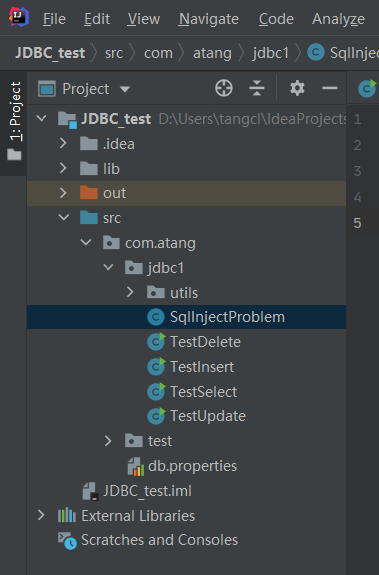
Task: Open Project panel gear settings
Action: click(297, 88)
